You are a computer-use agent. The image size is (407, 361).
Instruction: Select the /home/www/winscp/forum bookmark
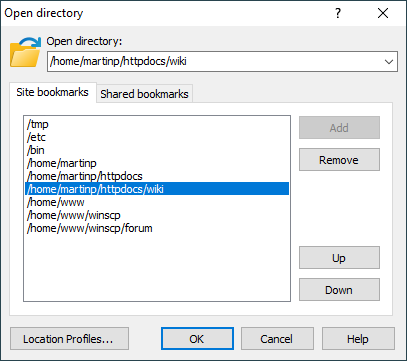point(89,228)
